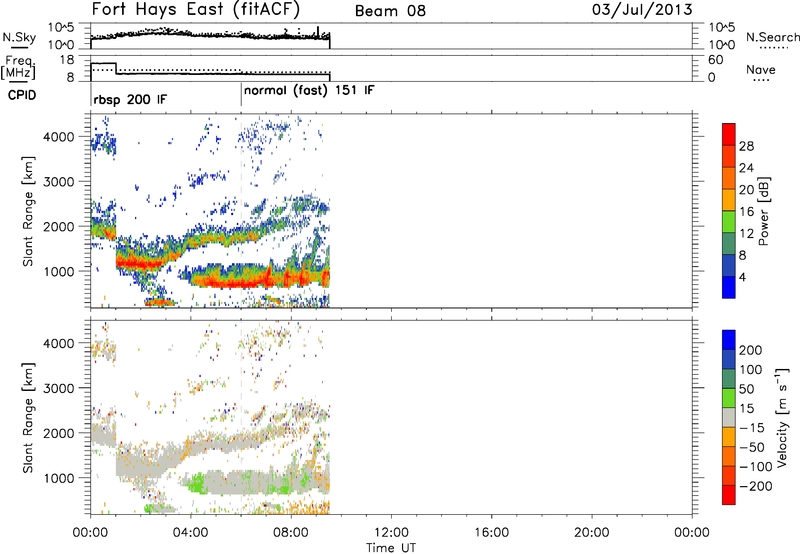This screenshot has width=800, height=554.
Task: Click the left '10^5' noise axis label
Action: click(61, 27)
